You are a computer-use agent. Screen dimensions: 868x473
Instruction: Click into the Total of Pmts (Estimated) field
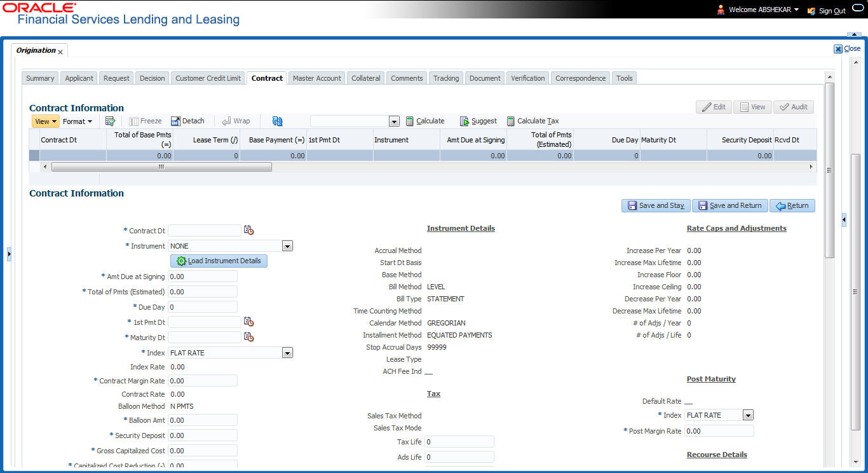[x=203, y=292]
